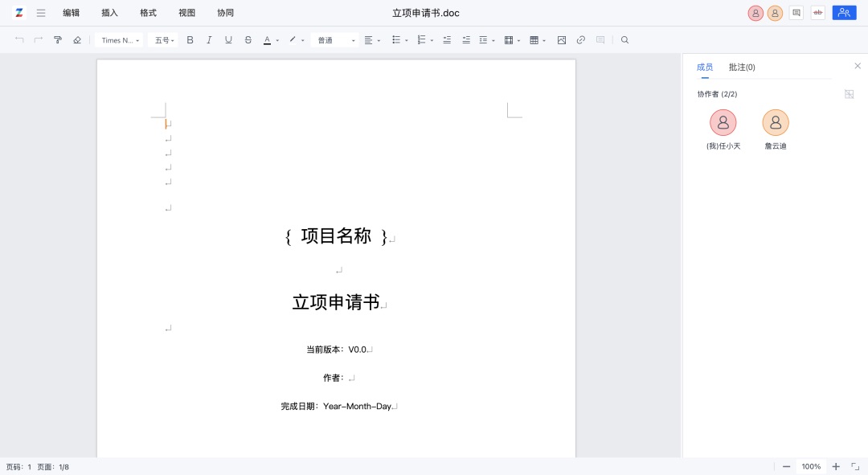
Task: Click the blue collaborators button
Action: click(x=844, y=13)
